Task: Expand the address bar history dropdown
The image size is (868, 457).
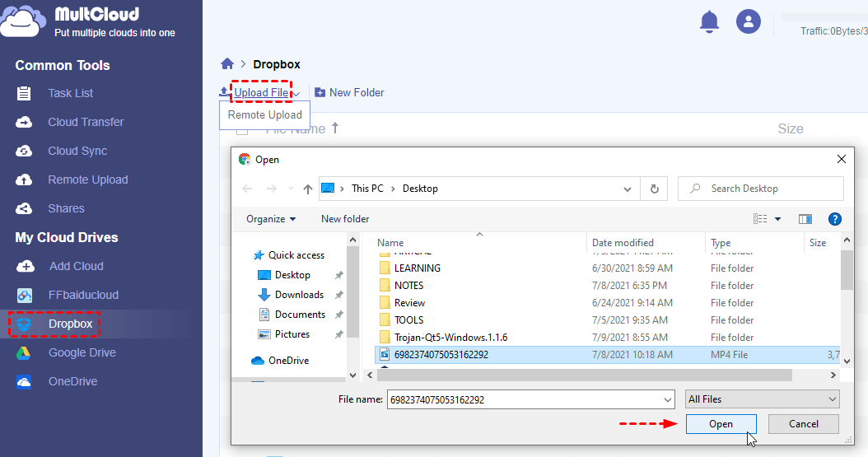Action: tap(628, 189)
